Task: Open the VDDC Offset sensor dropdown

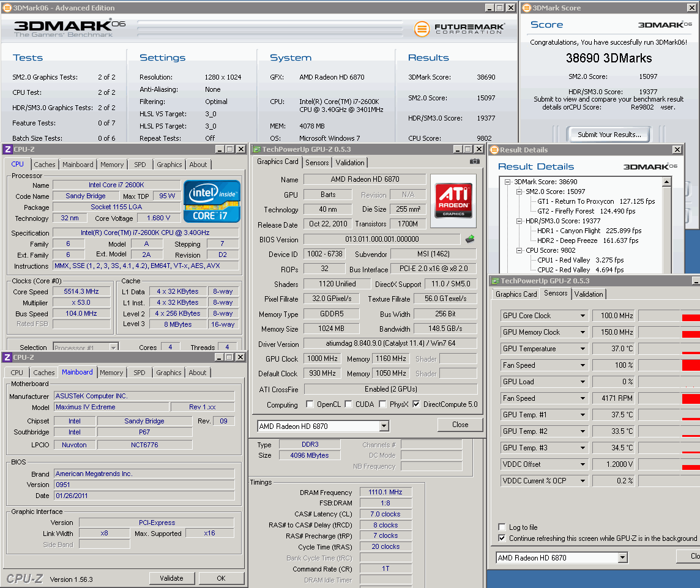Action: [x=583, y=464]
